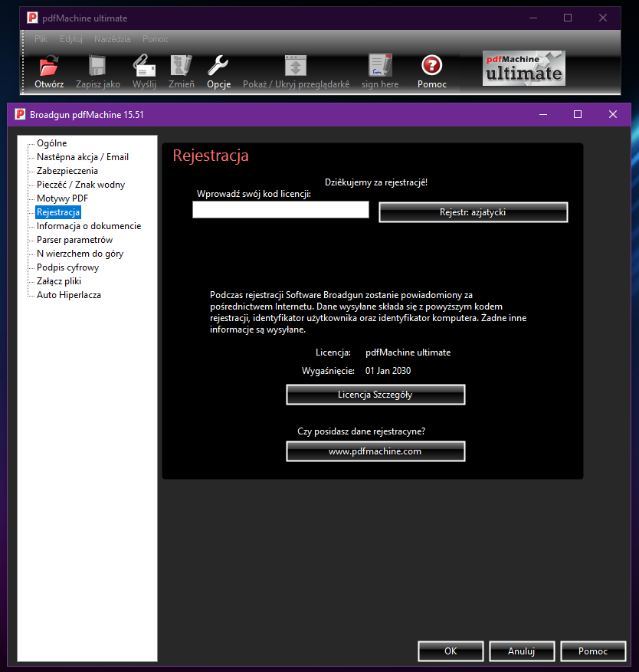Open Opcje via the wrench icon
Screen dimensions: 639x672
click(x=218, y=71)
